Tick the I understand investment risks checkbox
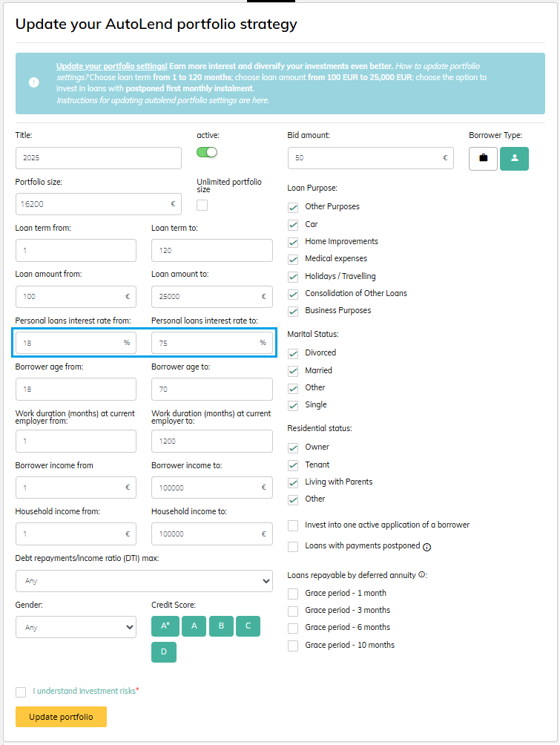The image size is (560, 745). click(21, 692)
